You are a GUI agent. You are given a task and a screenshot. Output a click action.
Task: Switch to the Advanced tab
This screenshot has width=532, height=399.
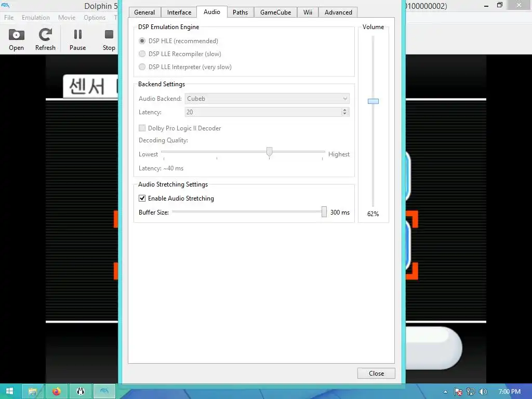[x=338, y=12]
